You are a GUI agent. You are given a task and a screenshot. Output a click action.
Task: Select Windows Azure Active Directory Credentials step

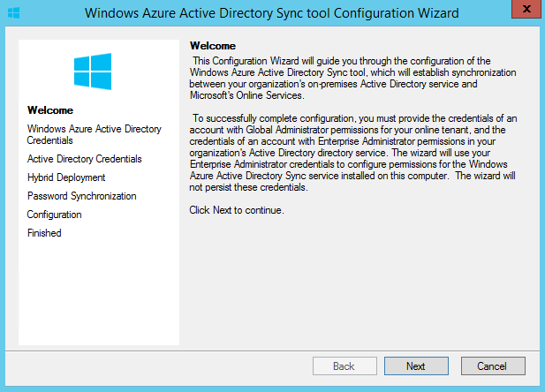(95, 134)
